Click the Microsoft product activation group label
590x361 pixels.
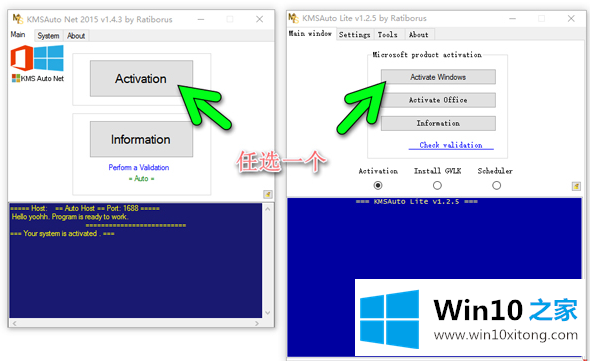(427, 55)
